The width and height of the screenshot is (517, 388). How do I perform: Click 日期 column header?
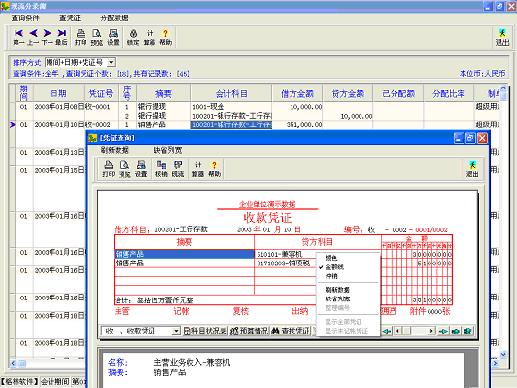(58, 93)
